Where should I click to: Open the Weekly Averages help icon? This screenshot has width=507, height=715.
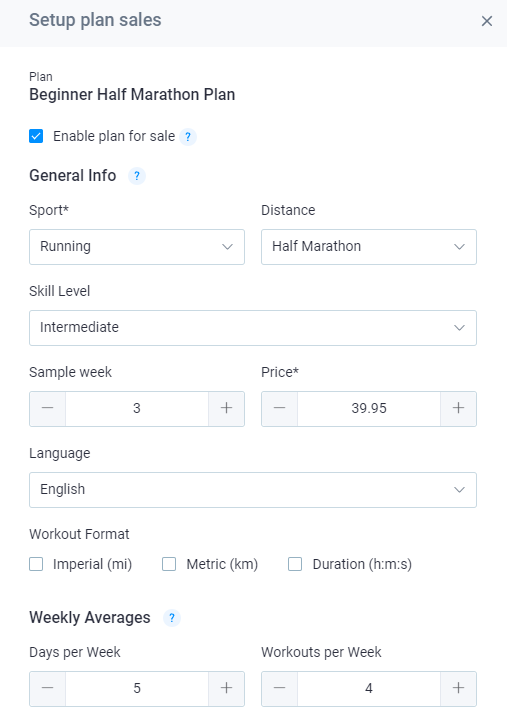(171, 618)
